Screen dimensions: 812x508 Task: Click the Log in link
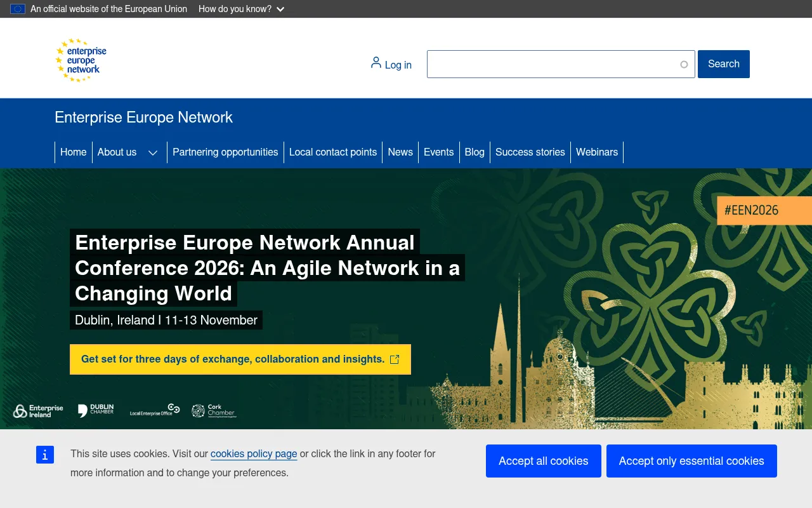[x=391, y=64]
